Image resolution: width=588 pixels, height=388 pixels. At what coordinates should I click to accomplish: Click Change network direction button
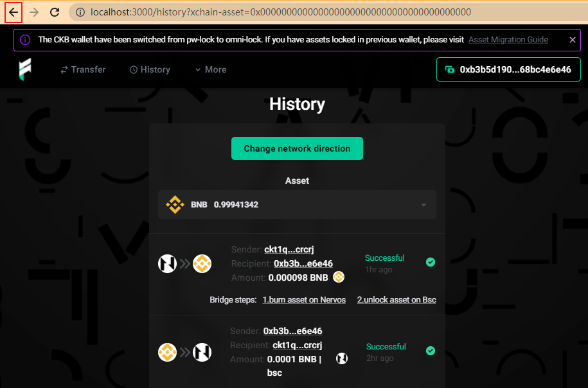pos(297,148)
